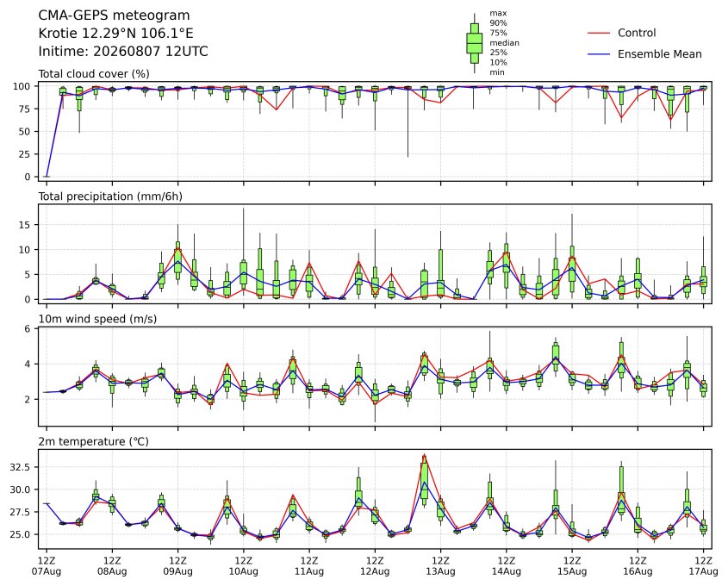Click the Krotie 12.29°N 106.1°E location text
This screenshot has height=586, width=728.
[115, 34]
